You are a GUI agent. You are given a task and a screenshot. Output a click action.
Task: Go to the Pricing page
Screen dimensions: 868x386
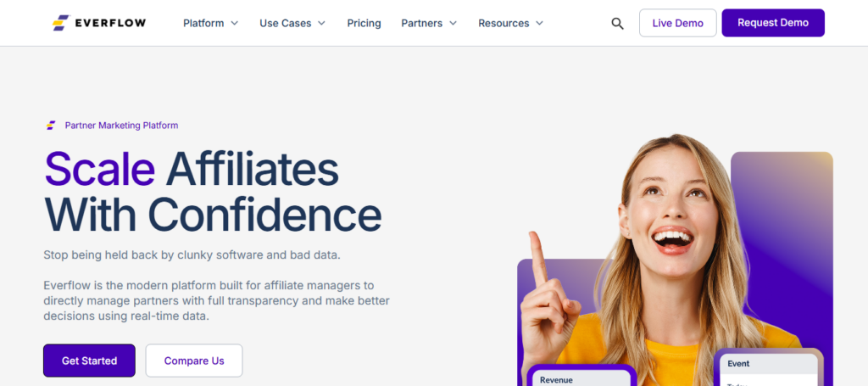tap(364, 23)
